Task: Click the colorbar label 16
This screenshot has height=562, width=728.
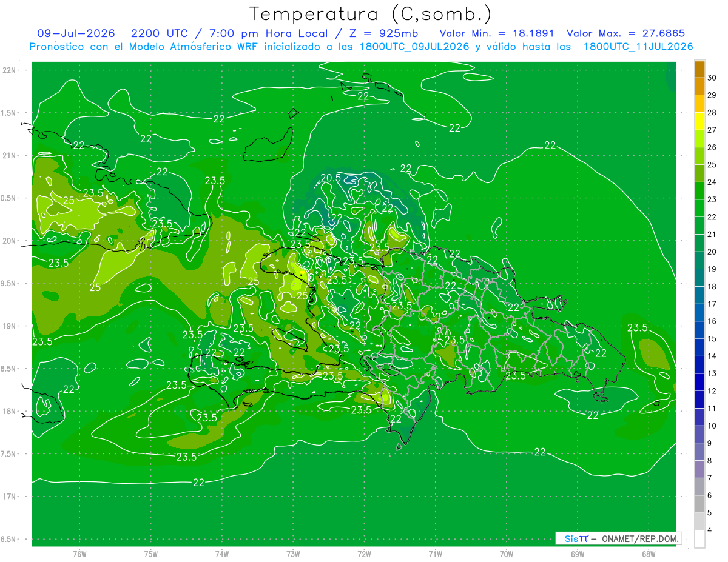Action: click(x=712, y=321)
